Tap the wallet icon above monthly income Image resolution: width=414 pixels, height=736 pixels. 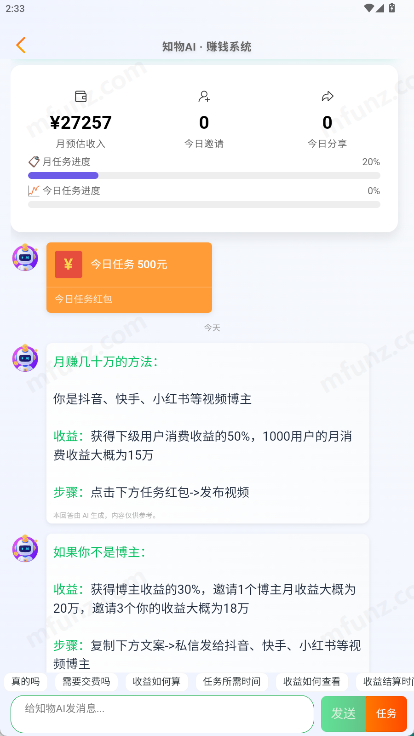click(x=81, y=97)
